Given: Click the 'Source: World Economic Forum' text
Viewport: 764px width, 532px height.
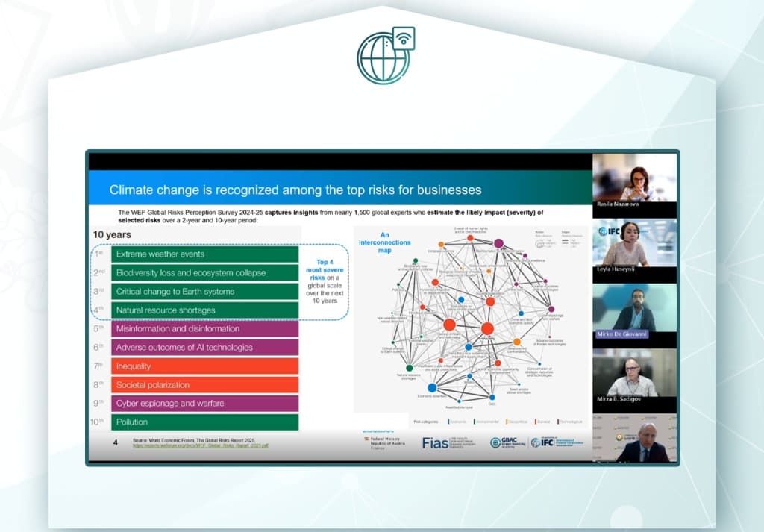Looking at the screenshot, I should pos(193,440).
